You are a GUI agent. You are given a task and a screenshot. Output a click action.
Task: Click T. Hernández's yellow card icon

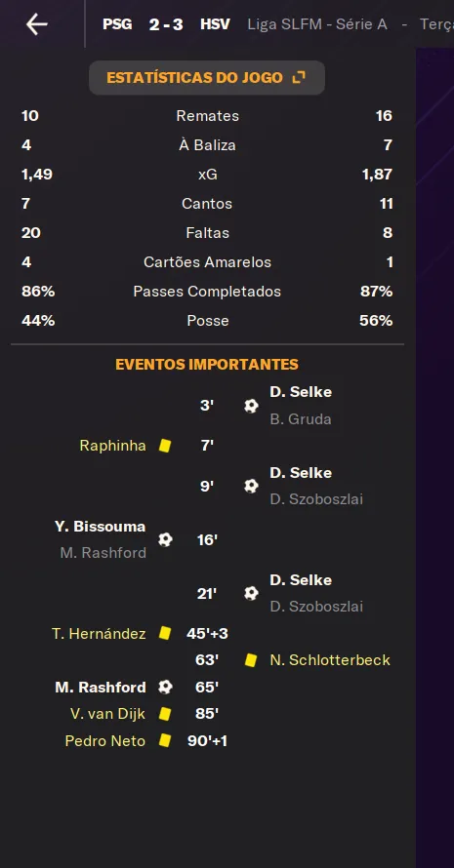point(165,633)
